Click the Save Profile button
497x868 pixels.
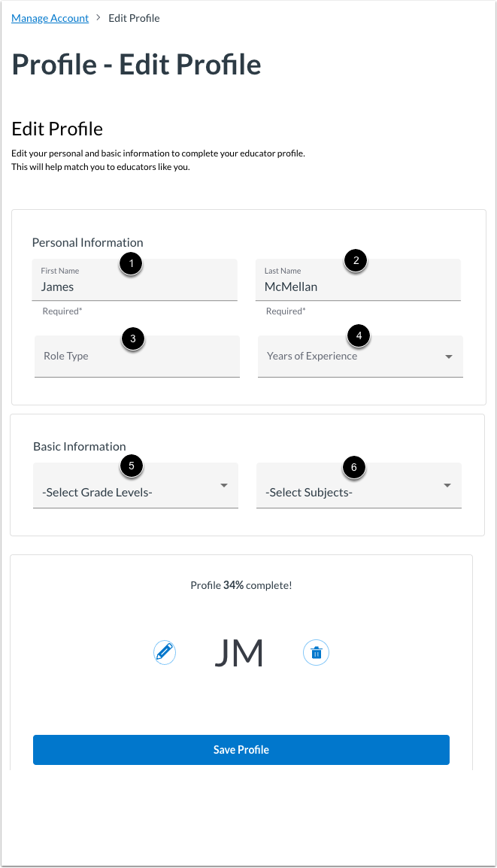click(x=241, y=749)
